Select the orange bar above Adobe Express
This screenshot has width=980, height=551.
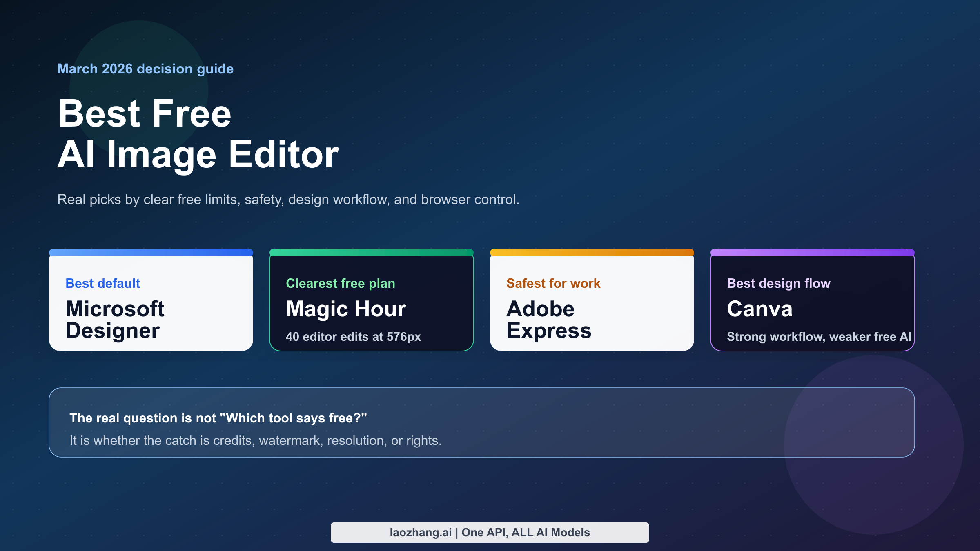click(592, 252)
